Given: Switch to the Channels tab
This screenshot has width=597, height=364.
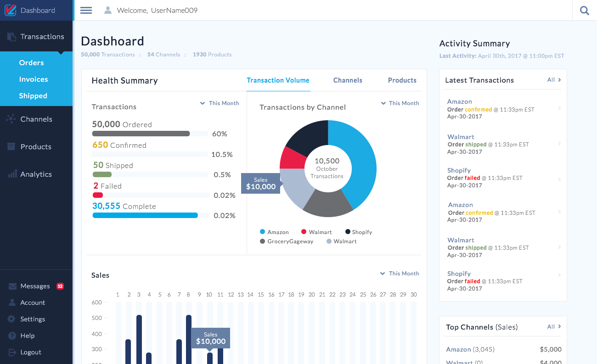Looking at the screenshot, I should (348, 80).
